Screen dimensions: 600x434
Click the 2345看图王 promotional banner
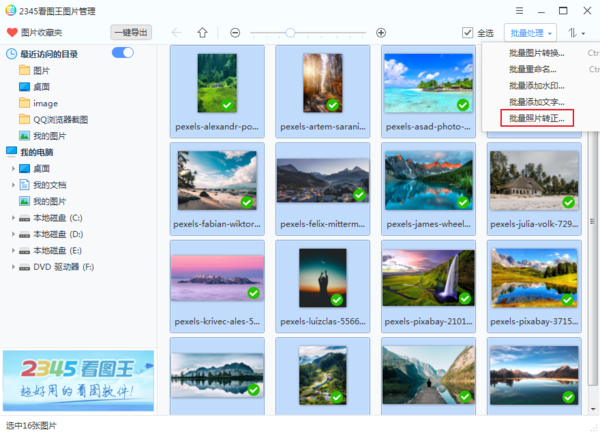(x=78, y=380)
